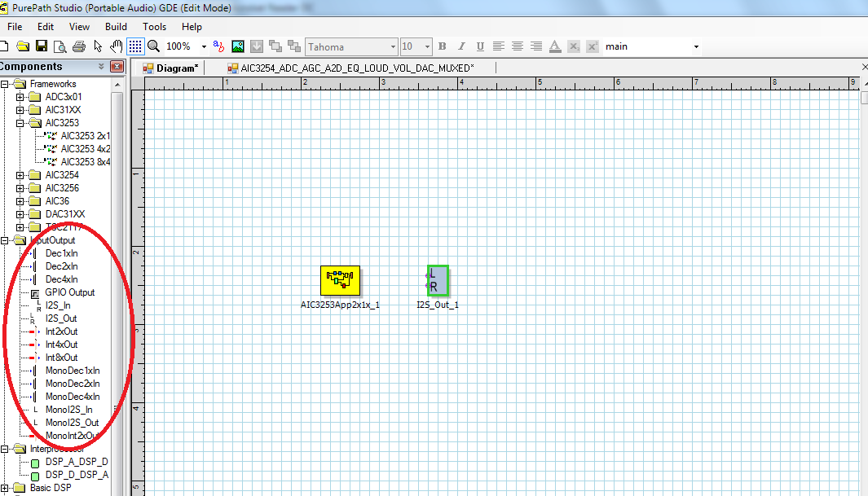Screen dimensions: 868x496
Task: Toggle italic formatting
Action: pyautogui.click(x=461, y=46)
